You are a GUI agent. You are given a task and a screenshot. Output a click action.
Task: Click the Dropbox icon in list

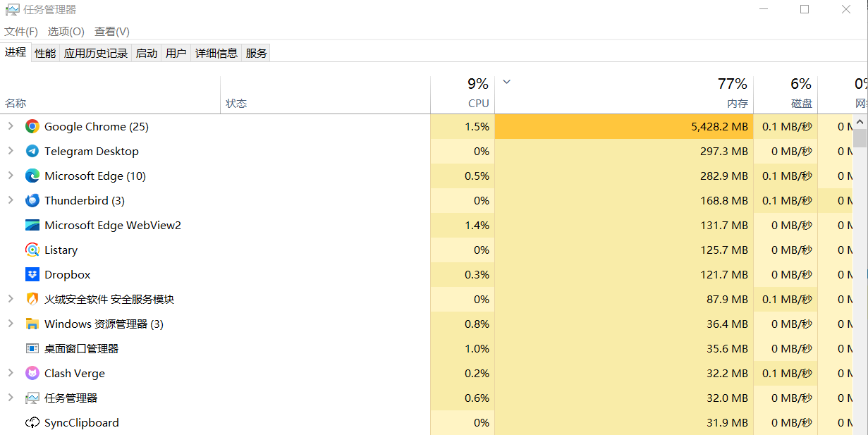[x=32, y=275]
